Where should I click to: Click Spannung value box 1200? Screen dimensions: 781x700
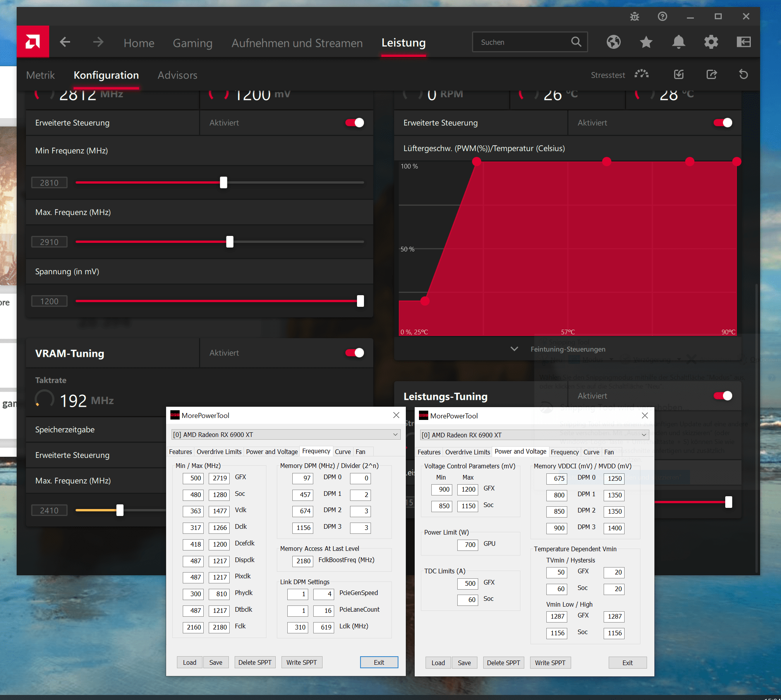coord(49,301)
